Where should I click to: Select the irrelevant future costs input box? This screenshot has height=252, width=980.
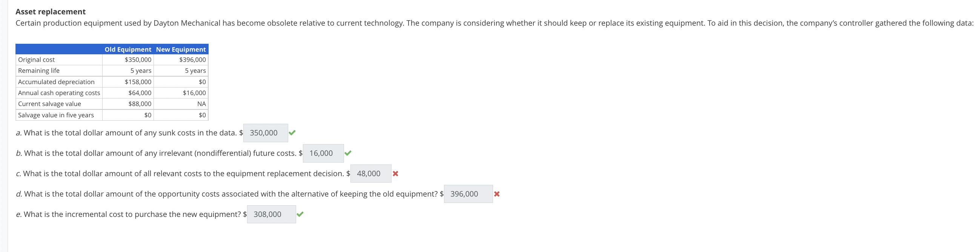click(323, 153)
